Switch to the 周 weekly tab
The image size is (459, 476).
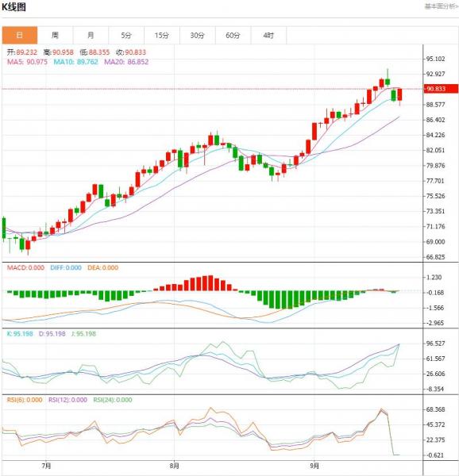tap(55, 35)
